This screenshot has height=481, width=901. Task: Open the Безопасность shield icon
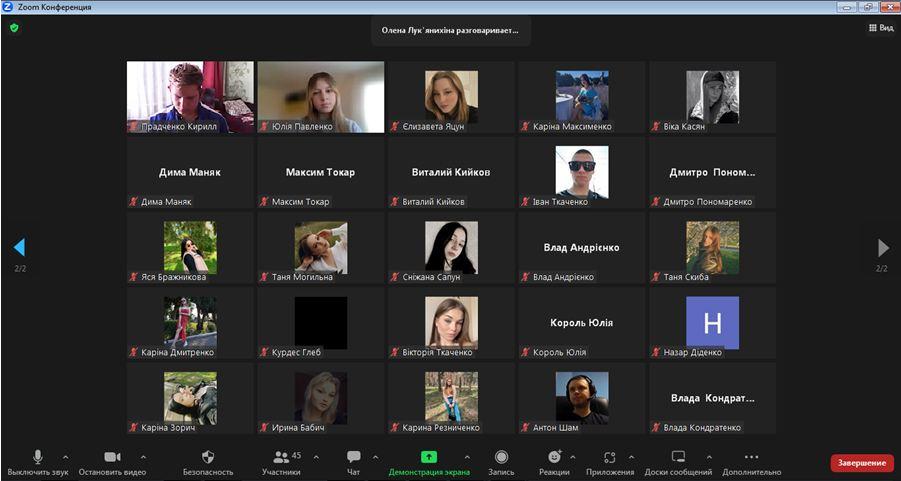tap(208, 458)
